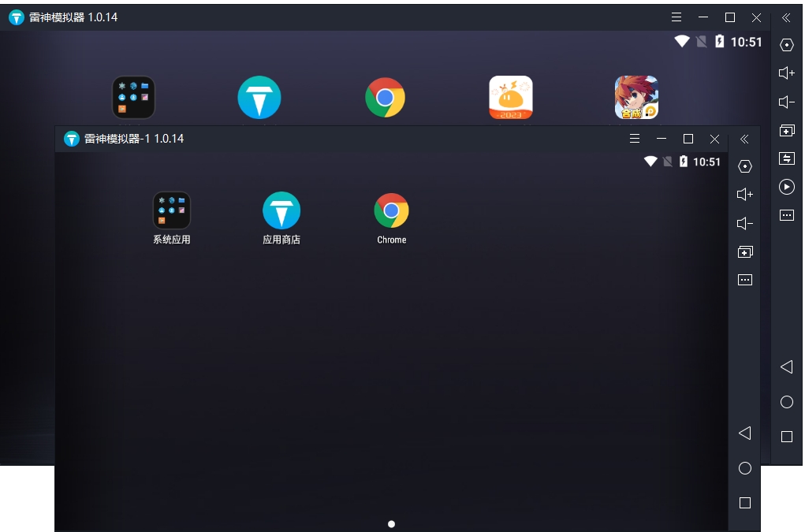This screenshot has height=532, width=805.
Task: Open system apps folder in back 雷神模拟器 window
Action: (x=133, y=98)
